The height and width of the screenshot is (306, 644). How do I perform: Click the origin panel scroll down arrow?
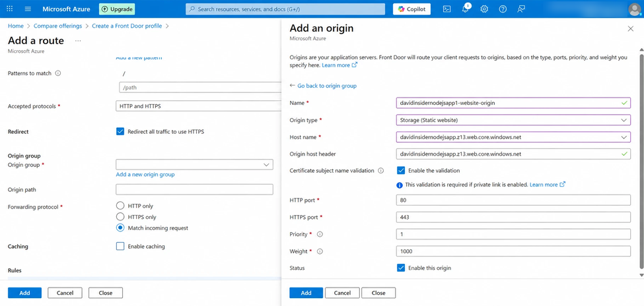(641, 274)
